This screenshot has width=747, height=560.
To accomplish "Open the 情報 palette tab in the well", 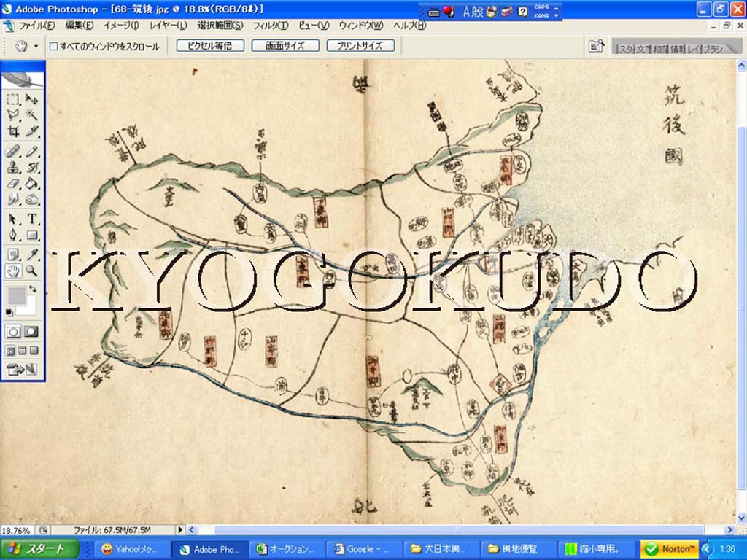I will tap(678, 49).
